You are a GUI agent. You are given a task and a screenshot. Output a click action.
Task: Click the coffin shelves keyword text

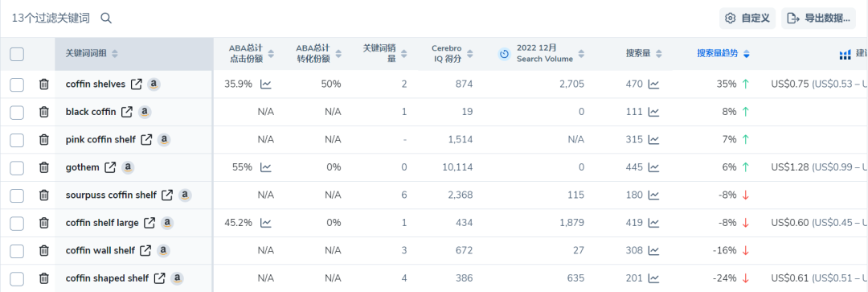(x=95, y=84)
